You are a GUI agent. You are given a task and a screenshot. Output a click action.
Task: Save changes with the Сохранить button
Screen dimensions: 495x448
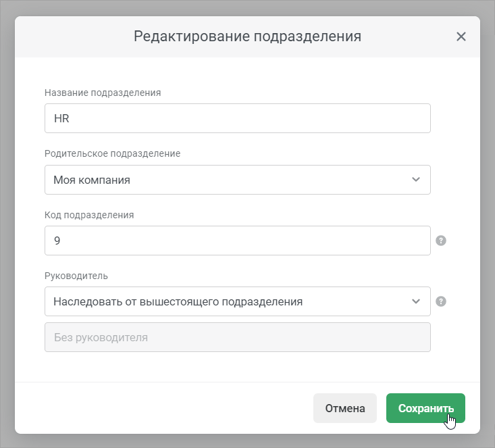click(x=425, y=408)
